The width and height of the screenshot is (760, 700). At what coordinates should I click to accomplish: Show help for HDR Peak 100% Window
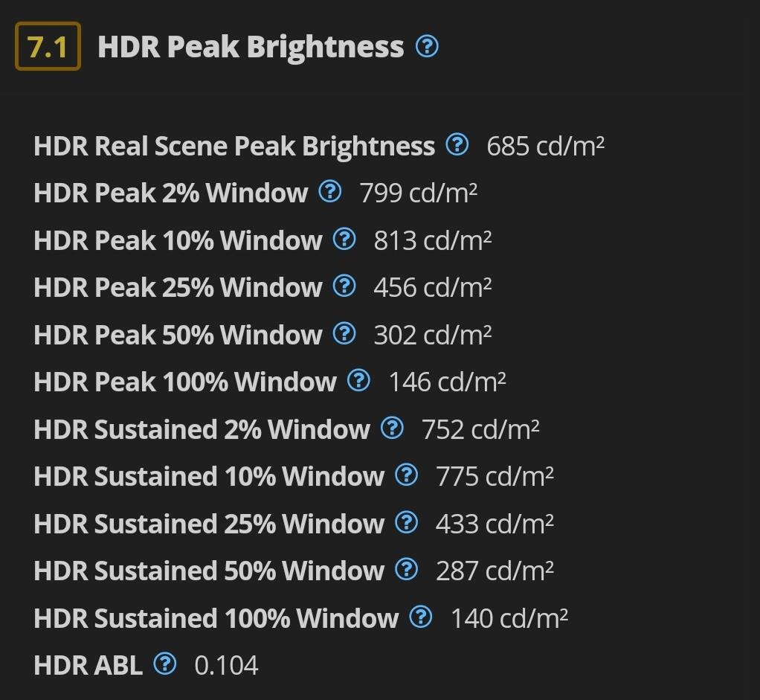[359, 381]
